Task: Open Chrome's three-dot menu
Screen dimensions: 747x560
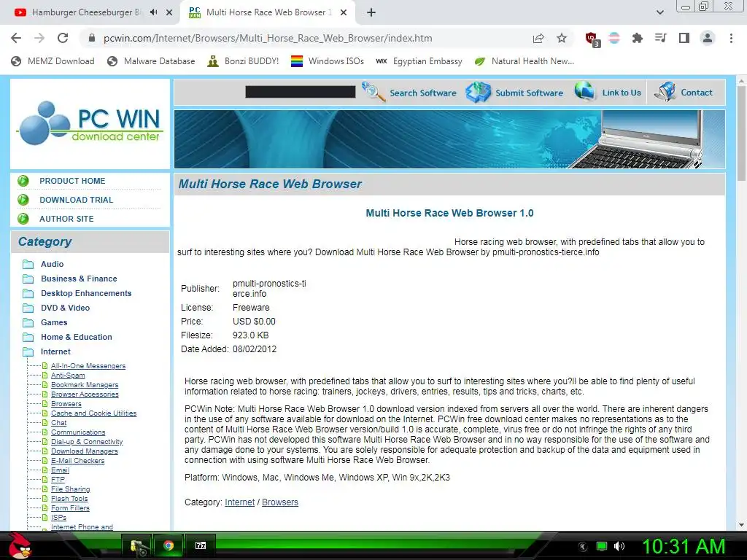Action: coord(731,38)
